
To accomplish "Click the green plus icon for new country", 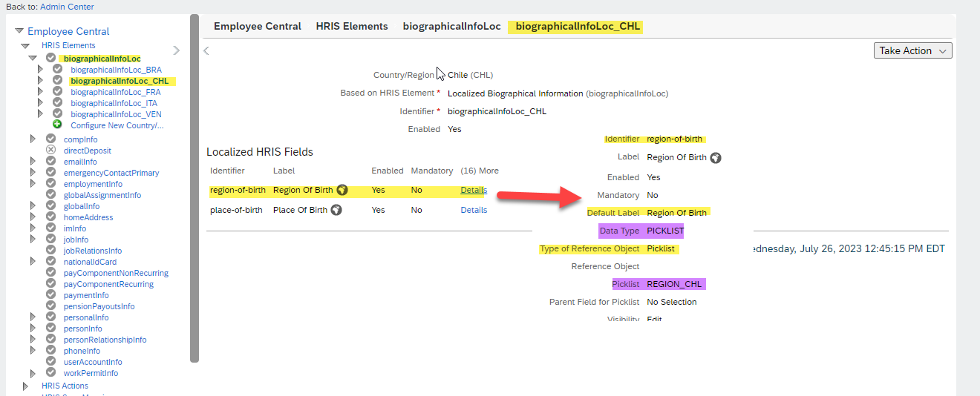I will click(57, 125).
